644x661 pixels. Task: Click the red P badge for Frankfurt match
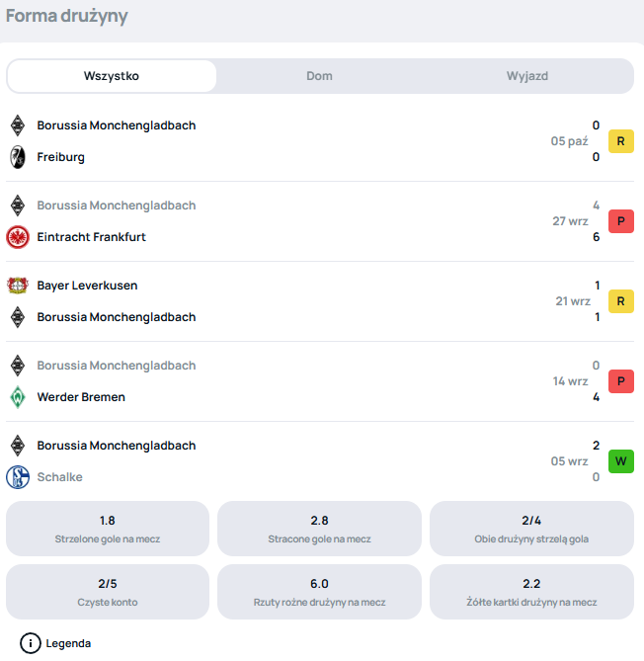(620, 221)
